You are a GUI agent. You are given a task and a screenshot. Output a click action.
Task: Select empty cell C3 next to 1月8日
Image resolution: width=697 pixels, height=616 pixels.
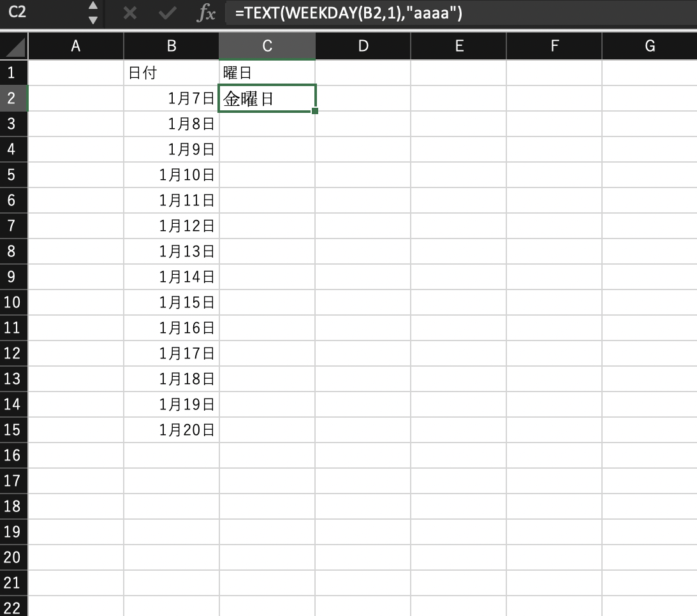267,124
